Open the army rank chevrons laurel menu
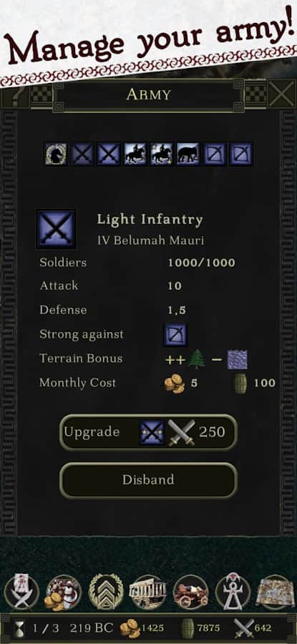 click(x=106, y=592)
